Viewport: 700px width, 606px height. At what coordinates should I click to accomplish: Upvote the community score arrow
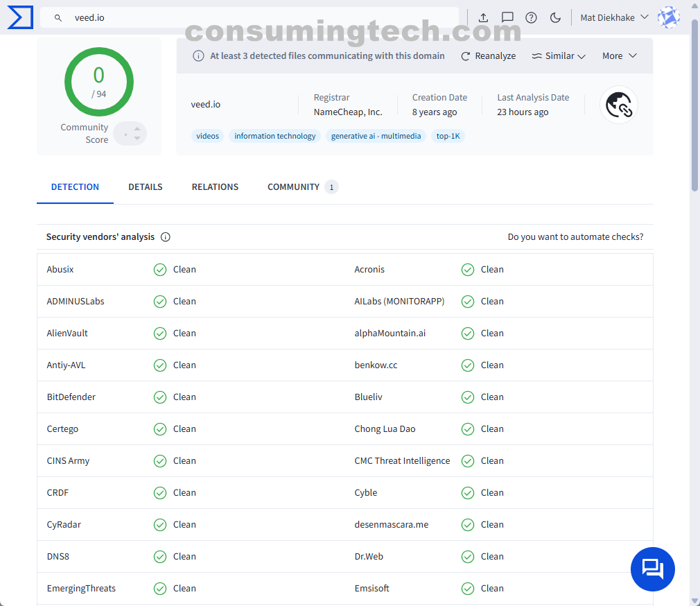137,128
